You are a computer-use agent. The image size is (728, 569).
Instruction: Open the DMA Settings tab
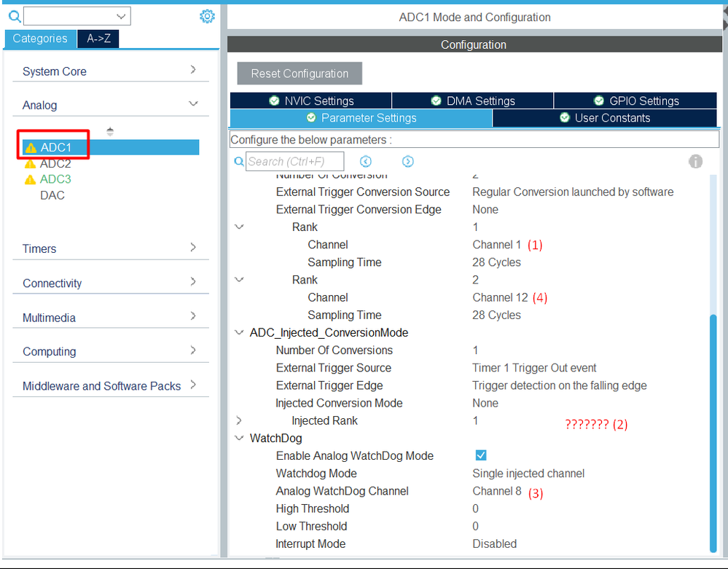(473, 101)
